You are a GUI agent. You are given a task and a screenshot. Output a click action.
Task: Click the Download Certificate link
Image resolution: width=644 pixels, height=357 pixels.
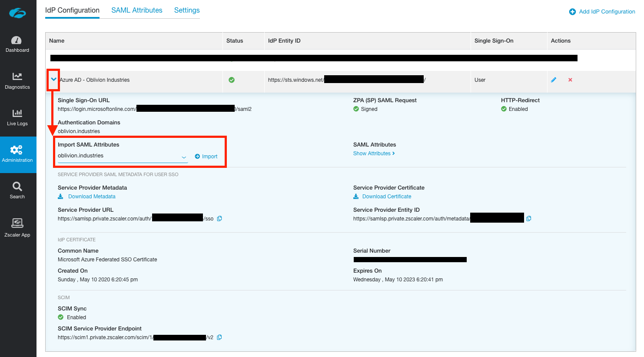point(386,197)
